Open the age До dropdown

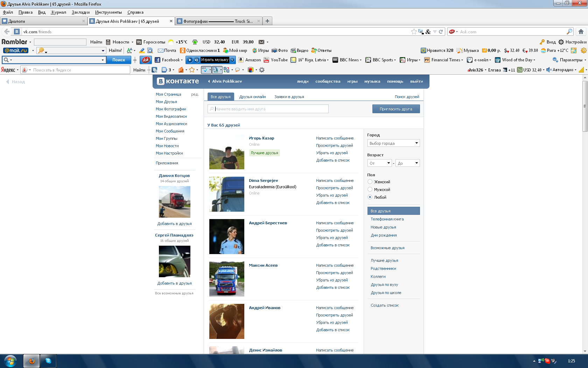click(x=407, y=163)
